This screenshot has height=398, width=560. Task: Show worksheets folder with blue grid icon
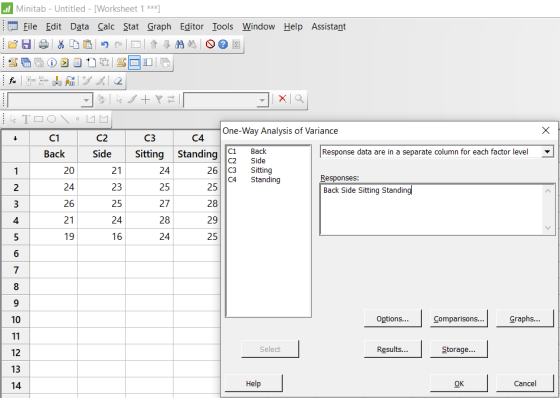click(x=26, y=63)
